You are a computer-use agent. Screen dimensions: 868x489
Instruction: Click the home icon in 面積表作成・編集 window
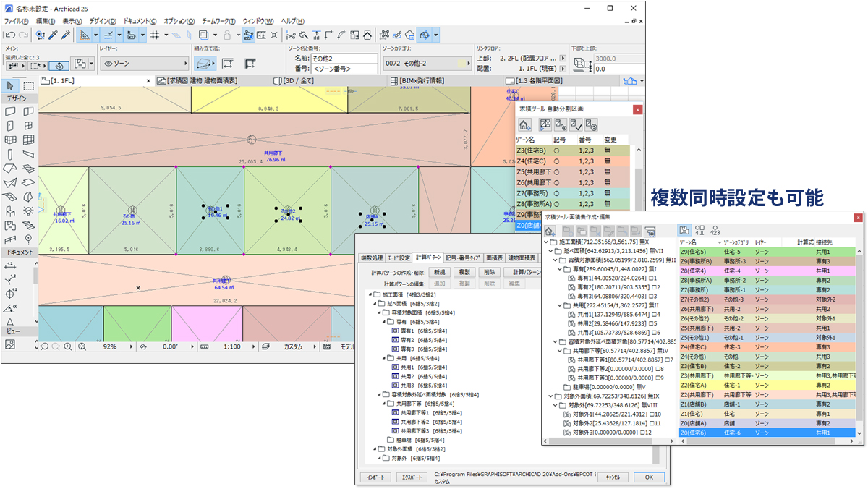pos(550,230)
